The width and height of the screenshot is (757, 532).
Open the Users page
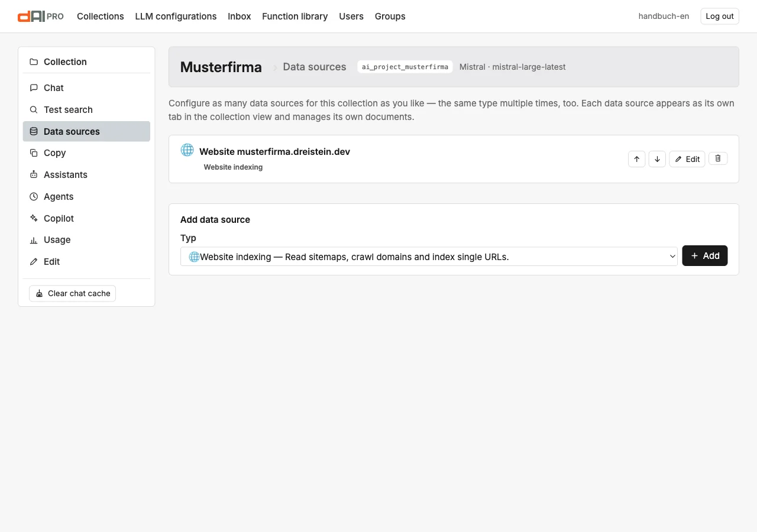[351, 17]
